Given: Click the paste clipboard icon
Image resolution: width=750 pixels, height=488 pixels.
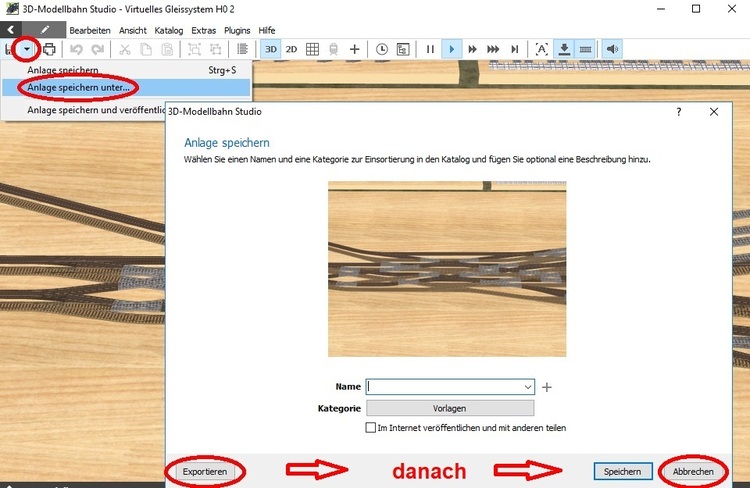Looking at the screenshot, I should click(167, 49).
